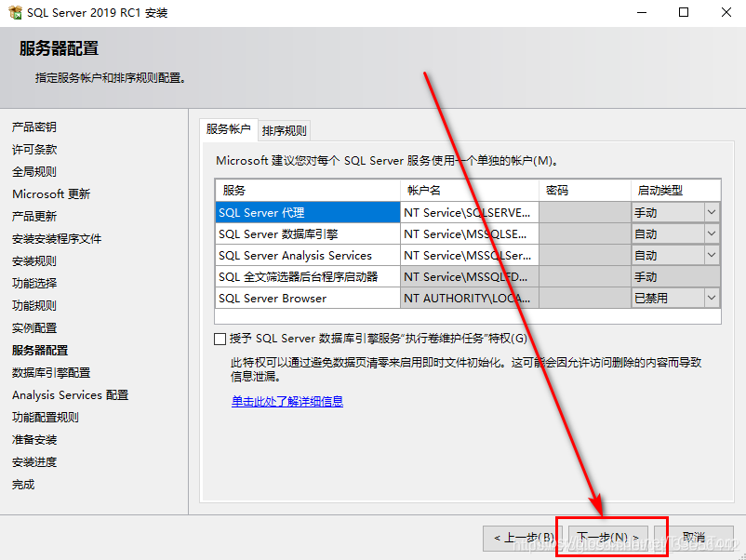This screenshot has width=746, height=560.
Task: Click 产品更新 step in sidebar
Action: (34, 217)
